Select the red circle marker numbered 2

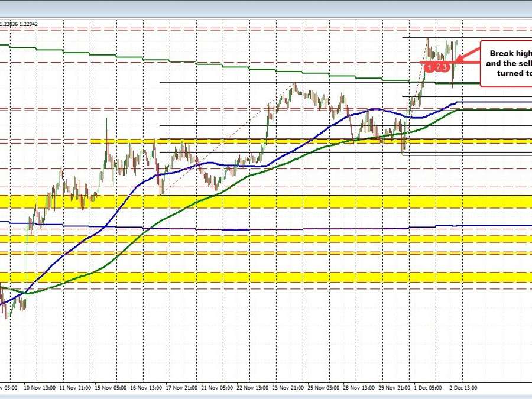pos(438,67)
